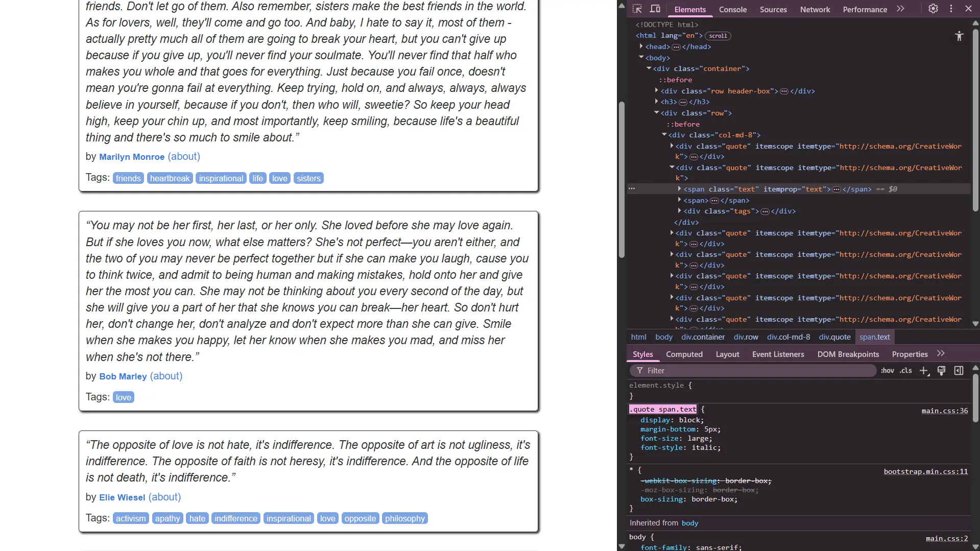The width and height of the screenshot is (980, 551).
Task: Open the Marilyn Monroe about link
Action: (x=184, y=157)
